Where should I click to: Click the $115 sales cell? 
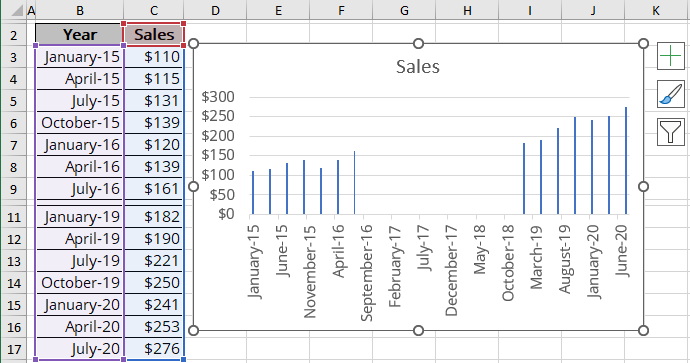pos(154,79)
